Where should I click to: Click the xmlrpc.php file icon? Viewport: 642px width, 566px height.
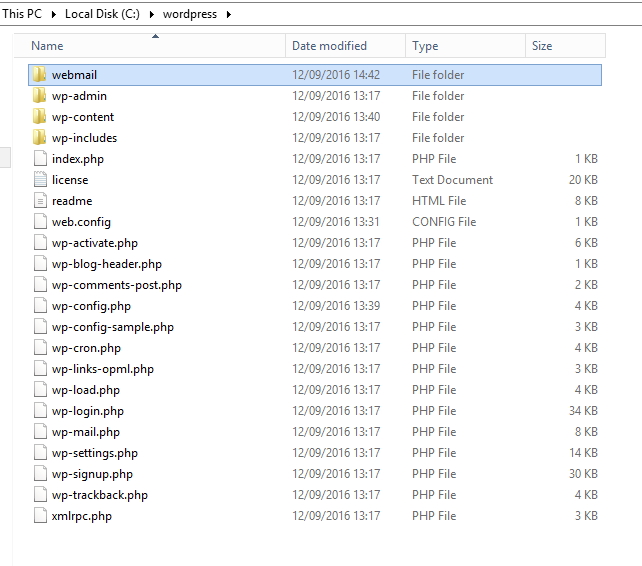pyautogui.click(x=40, y=516)
